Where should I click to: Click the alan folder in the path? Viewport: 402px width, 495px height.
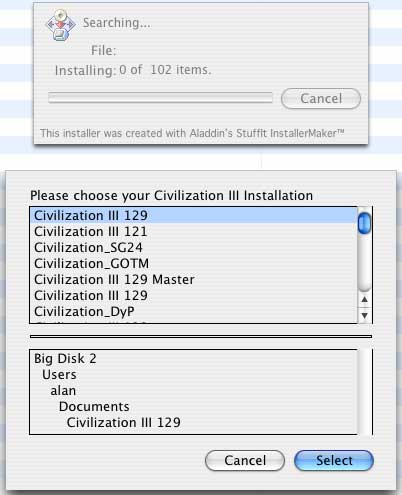(x=63, y=391)
